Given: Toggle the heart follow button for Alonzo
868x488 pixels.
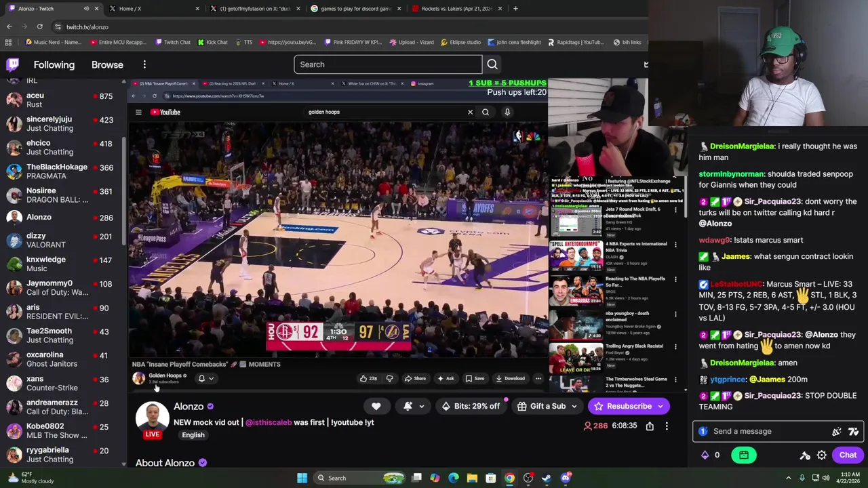Looking at the screenshot, I should (376, 406).
